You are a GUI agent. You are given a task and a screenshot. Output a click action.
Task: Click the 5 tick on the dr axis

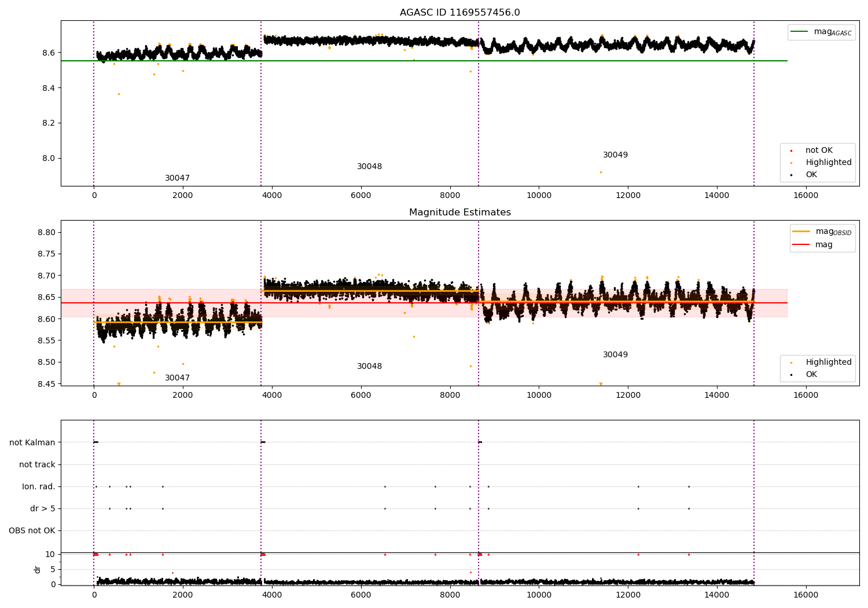(x=53, y=570)
